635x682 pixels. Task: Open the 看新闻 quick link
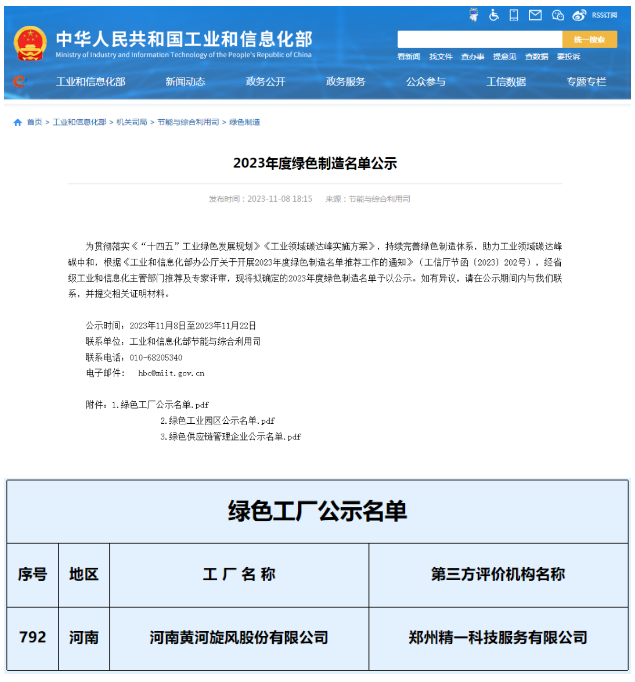[x=409, y=57]
